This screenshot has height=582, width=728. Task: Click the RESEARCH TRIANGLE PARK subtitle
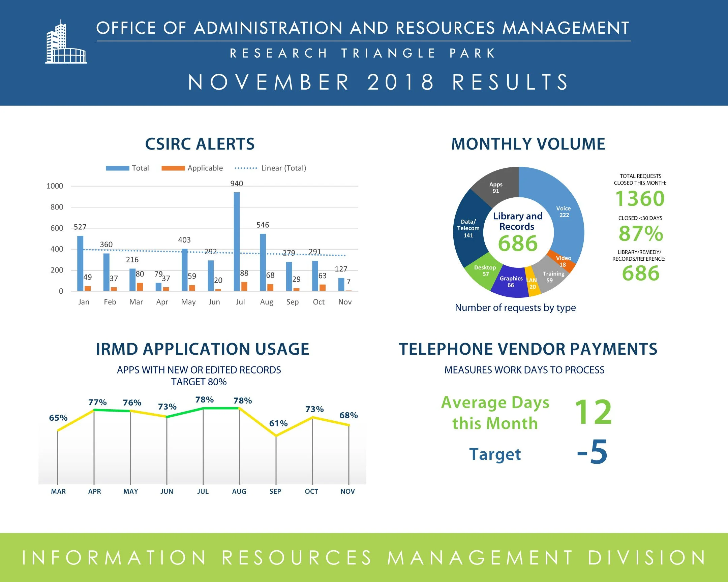[x=363, y=53]
